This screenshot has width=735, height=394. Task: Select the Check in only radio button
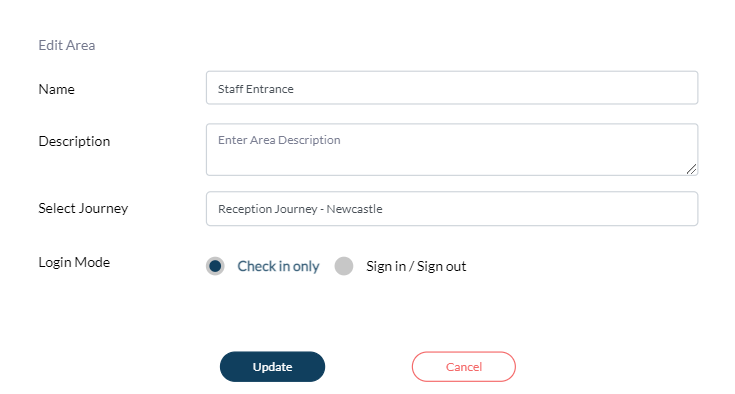click(215, 266)
